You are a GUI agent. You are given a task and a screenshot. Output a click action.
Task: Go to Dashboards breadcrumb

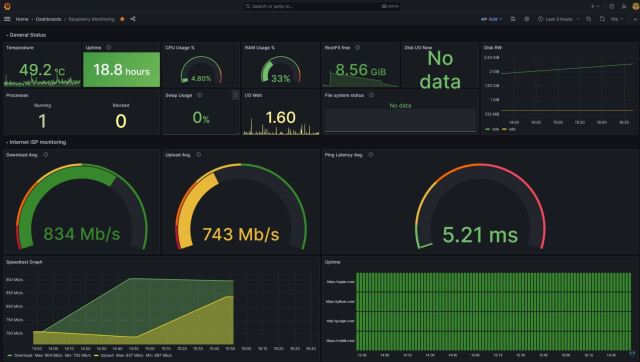pyautogui.click(x=48, y=19)
